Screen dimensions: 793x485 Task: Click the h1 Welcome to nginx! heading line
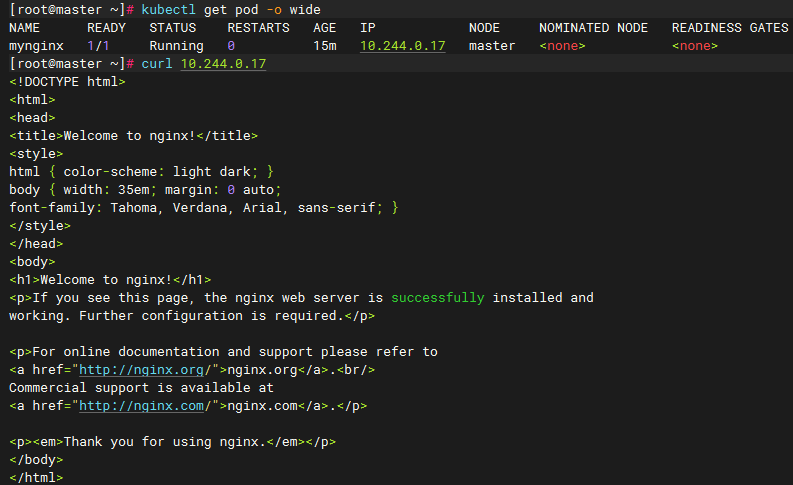[110, 280]
